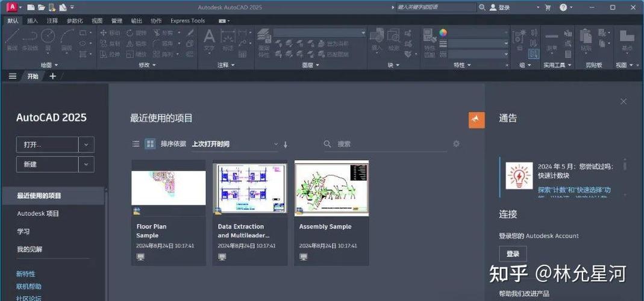The width and height of the screenshot is (644, 301).
Task: Click the plus icon to add new drawing tab
Action: click(x=52, y=76)
